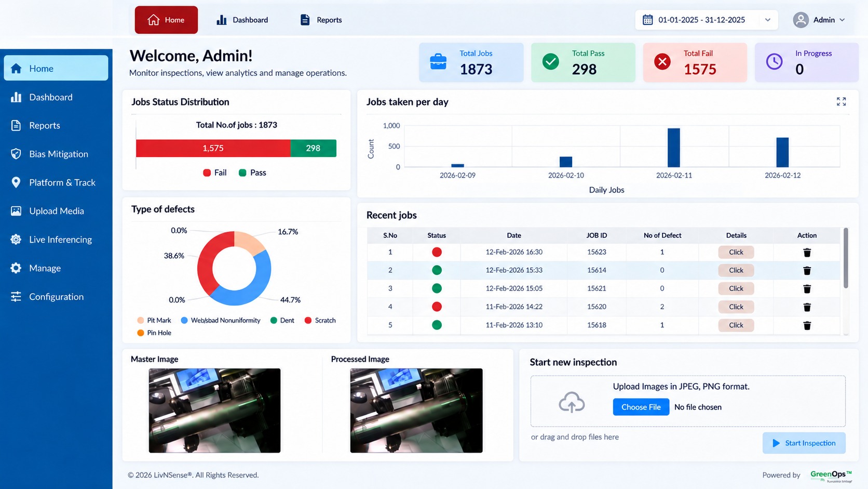Toggle Pit Mark in defects legend
Image resolution: width=868 pixels, height=489 pixels.
tap(154, 321)
